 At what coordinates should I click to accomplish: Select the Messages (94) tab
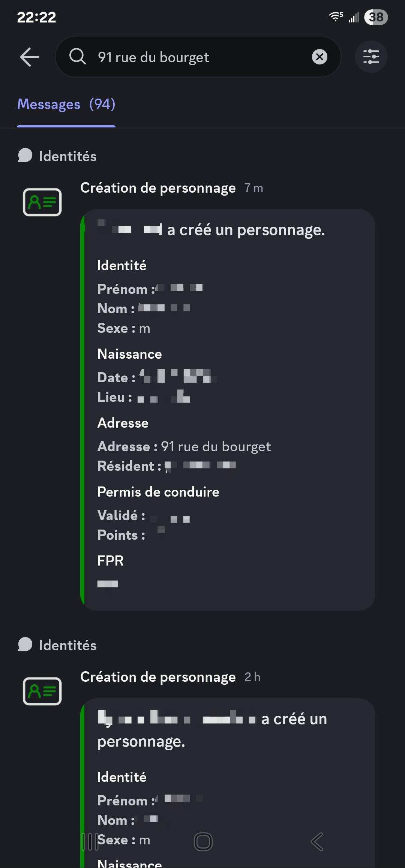coord(66,105)
